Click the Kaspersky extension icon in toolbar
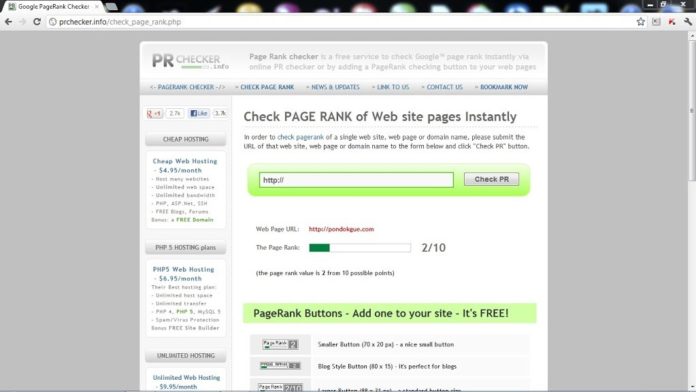The width and height of the screenshot is (696, 392). click(672, 22)
